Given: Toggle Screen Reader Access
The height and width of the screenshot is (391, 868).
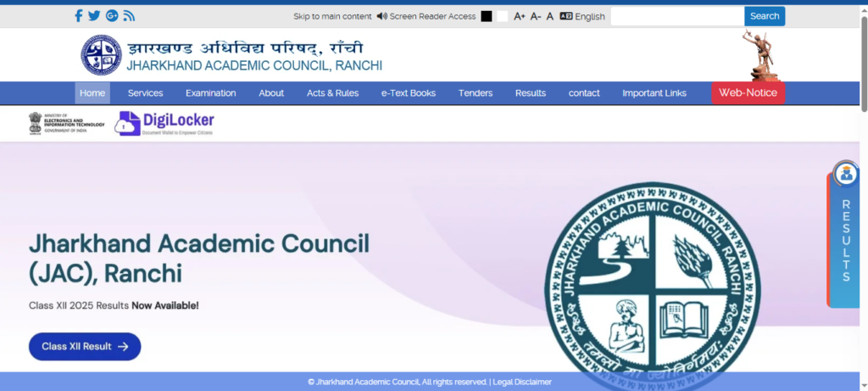Looking at the screenshot, I should (x=426, y=16).
